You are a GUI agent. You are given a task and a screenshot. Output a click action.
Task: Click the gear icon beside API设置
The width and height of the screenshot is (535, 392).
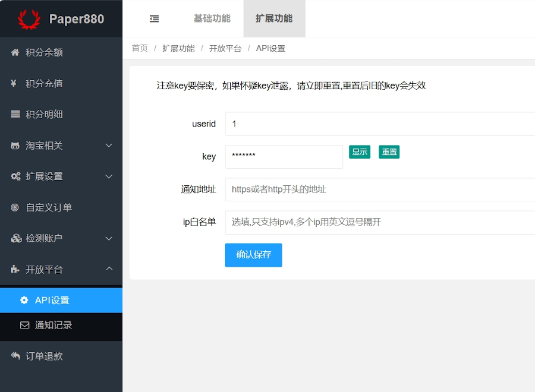pyautogui.click(x=24, y=300)
